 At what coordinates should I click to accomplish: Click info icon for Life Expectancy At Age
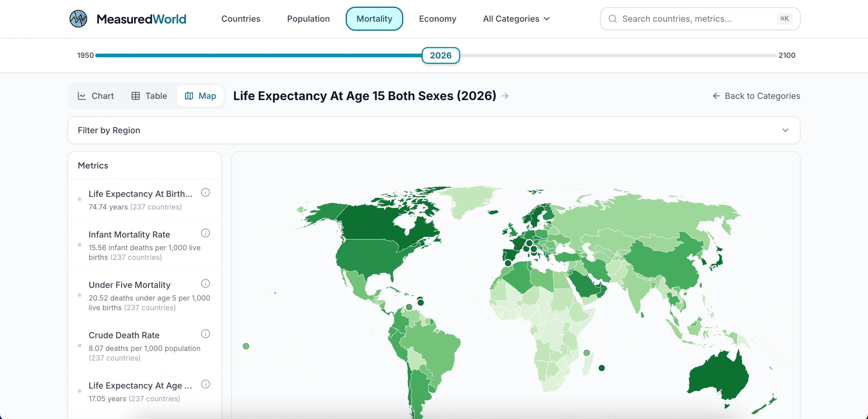[x=205, y=384]
